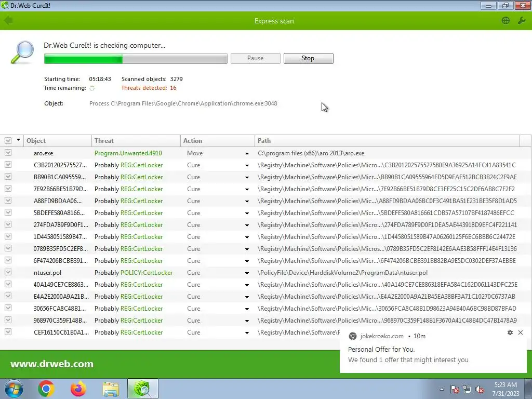Stop the express scan
The width and height of the screenshot is (532, 399).
pyautogui.click(x=309, y=58)
